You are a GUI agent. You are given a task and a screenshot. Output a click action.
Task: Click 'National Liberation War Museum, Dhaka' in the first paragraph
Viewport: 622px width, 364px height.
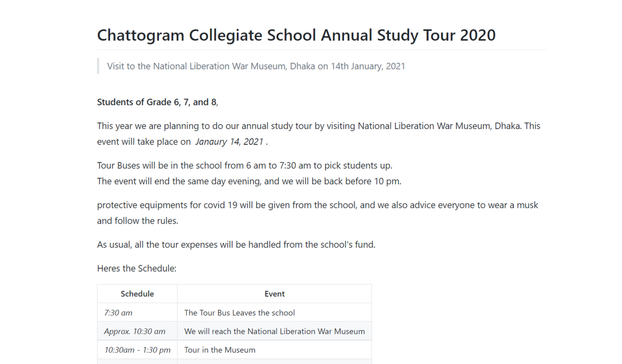tap(439, 126)
